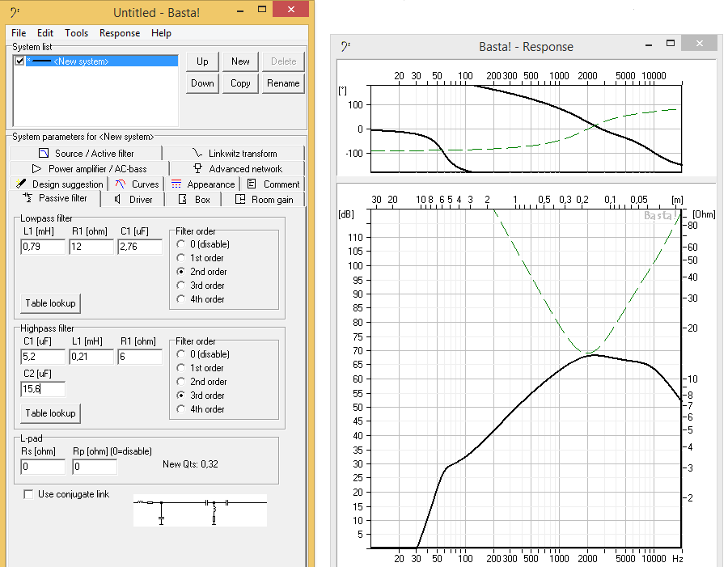Switch to the Curves tab
The image size is (728, 567).
137,184
